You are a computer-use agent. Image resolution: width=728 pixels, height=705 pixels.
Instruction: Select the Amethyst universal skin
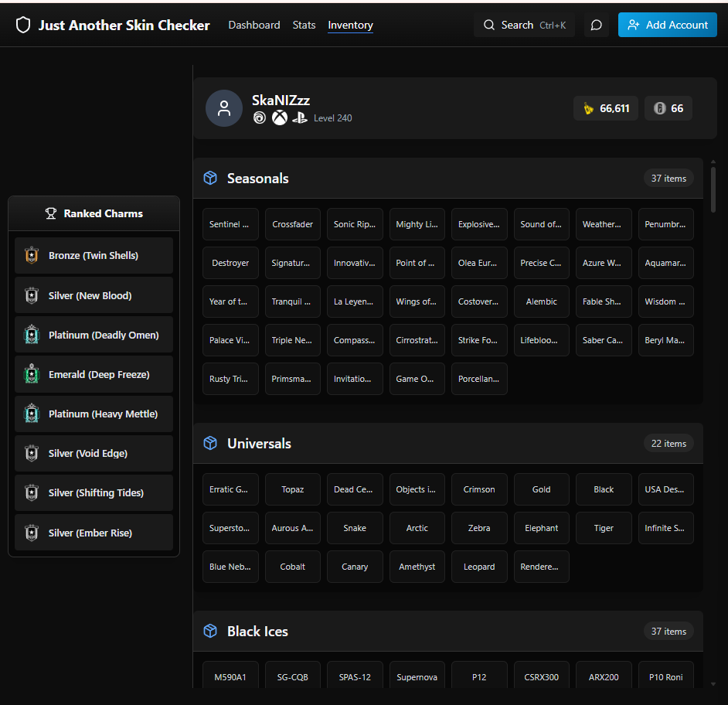pyautogui.click(x=417, y=567)
